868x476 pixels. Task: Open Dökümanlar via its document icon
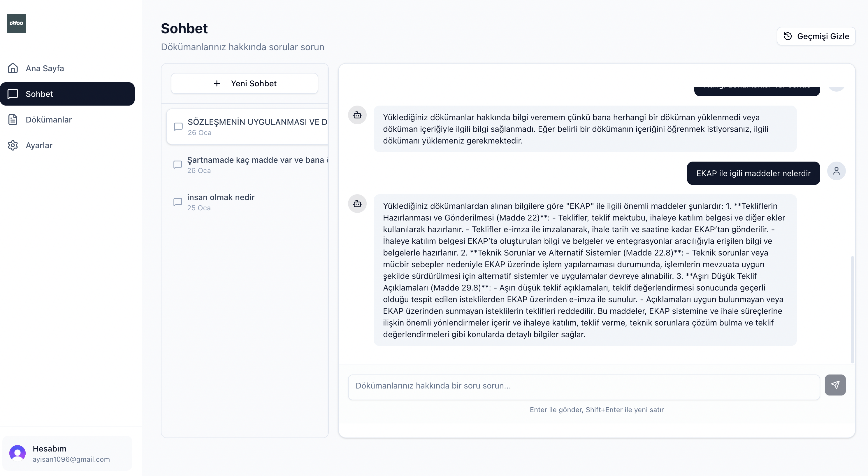point(13,119)
